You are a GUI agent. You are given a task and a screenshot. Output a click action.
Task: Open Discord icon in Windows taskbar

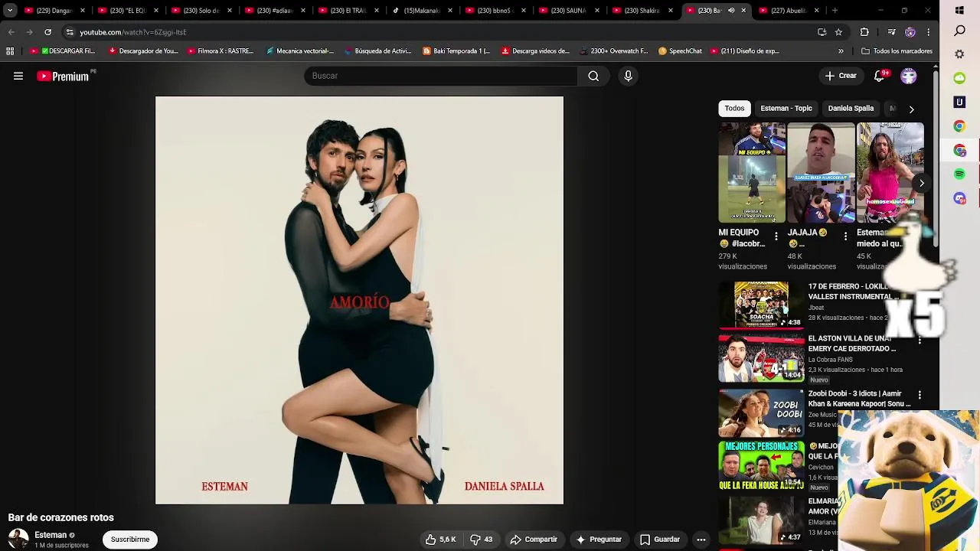coord(959,198)
